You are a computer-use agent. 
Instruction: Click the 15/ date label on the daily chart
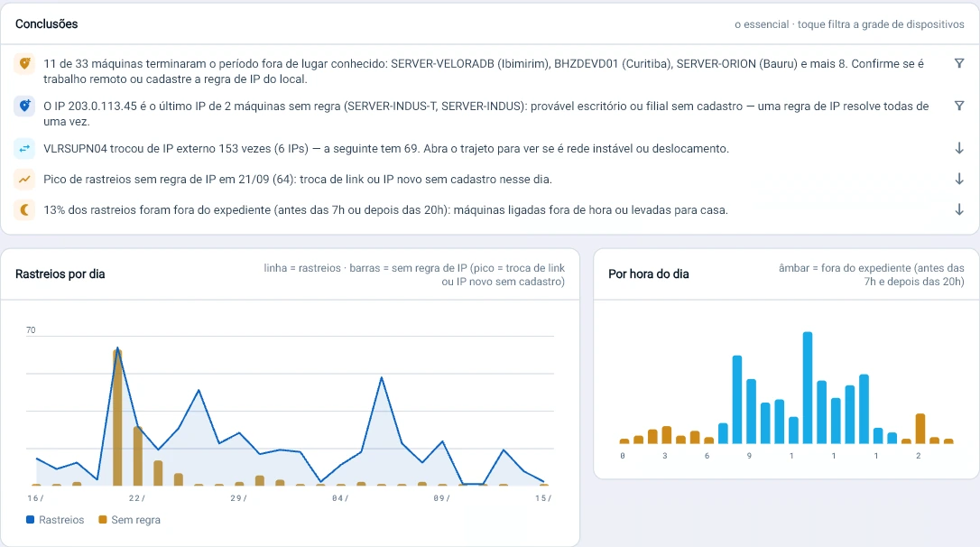point(543,498)
